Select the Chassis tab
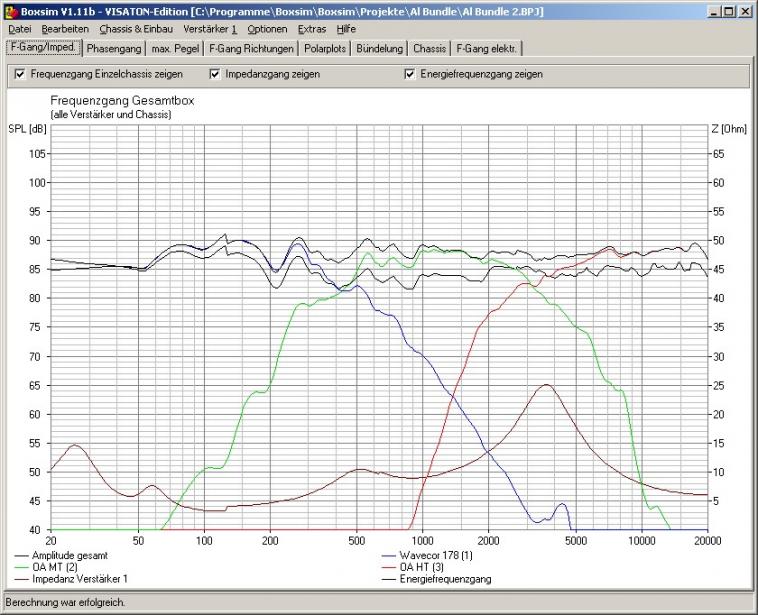Viewport: 758px width, 615px height. point(429,48)
